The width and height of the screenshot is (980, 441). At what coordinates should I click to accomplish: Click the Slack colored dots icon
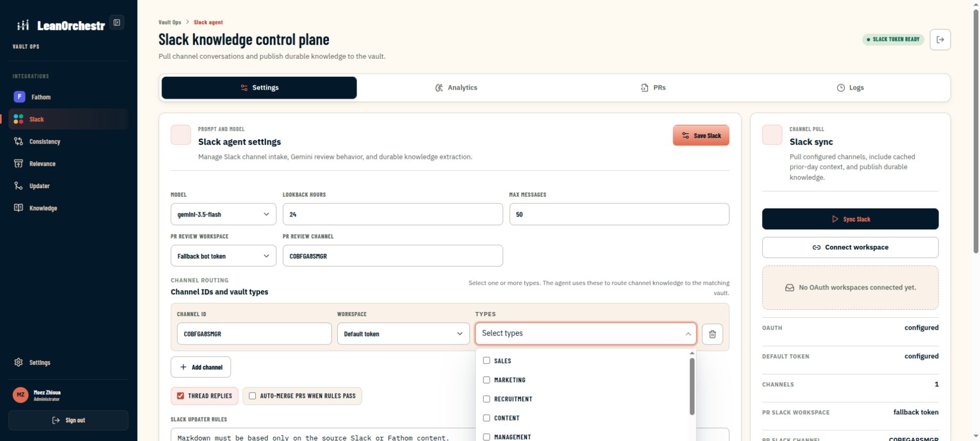tap(19, 119)
